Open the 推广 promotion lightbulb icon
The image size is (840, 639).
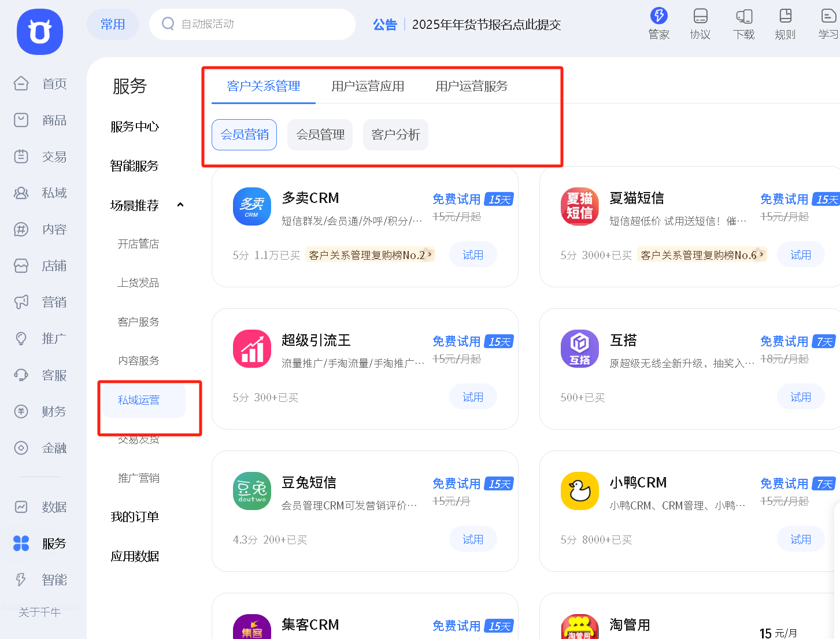click(x=21, y=339)
